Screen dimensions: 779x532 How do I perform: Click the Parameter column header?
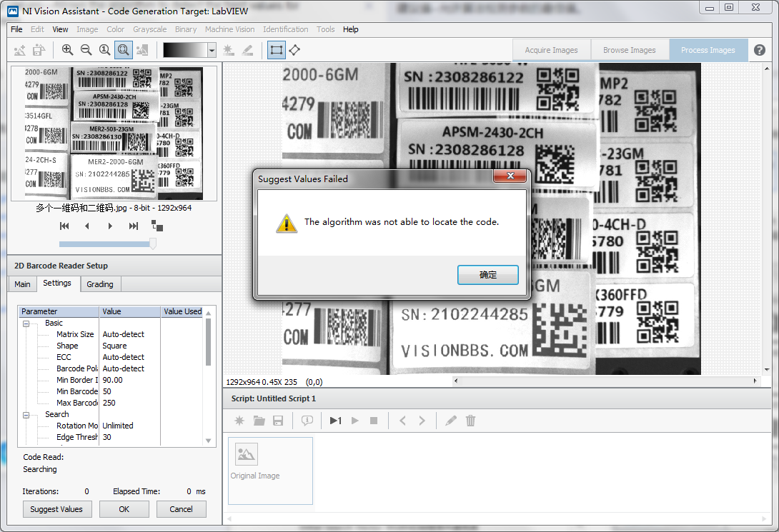pyautogui.click(x=59, y=311)
